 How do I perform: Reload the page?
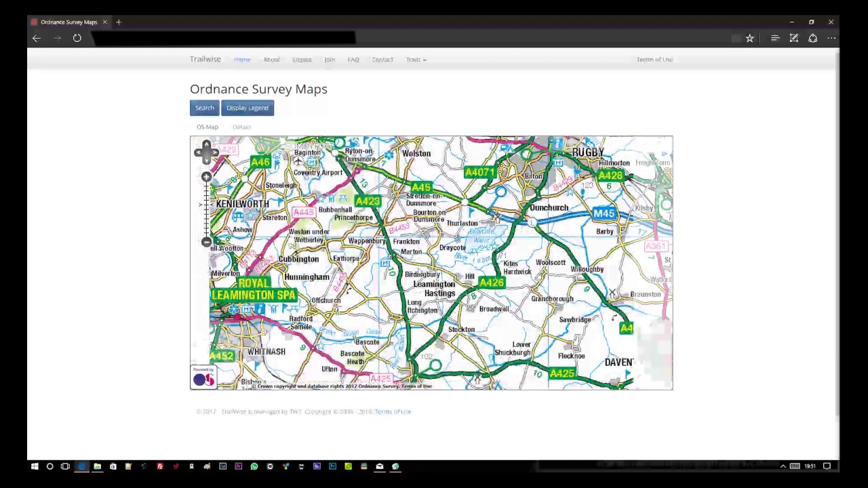coord(77,39)
